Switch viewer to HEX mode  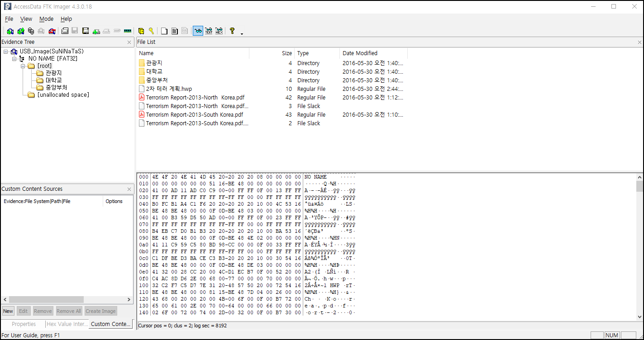point(219,31)
